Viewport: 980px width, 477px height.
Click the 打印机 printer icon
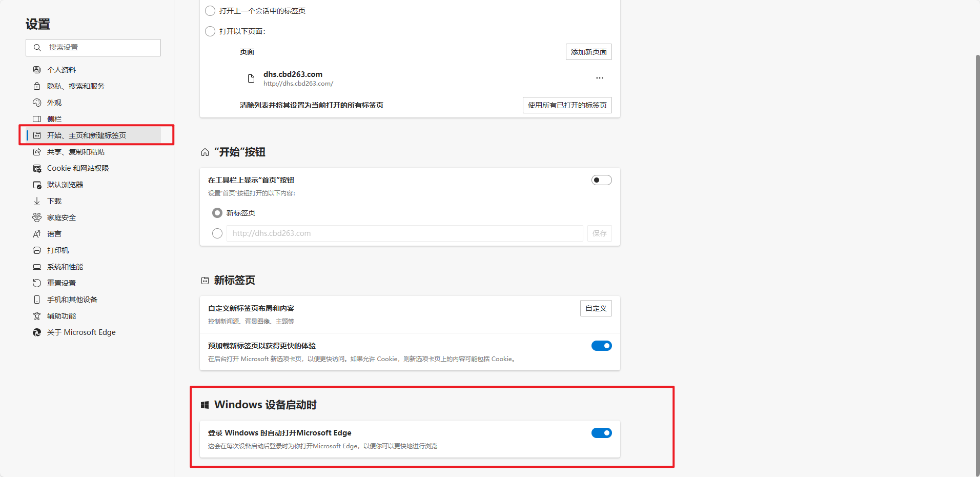(36, 250)
